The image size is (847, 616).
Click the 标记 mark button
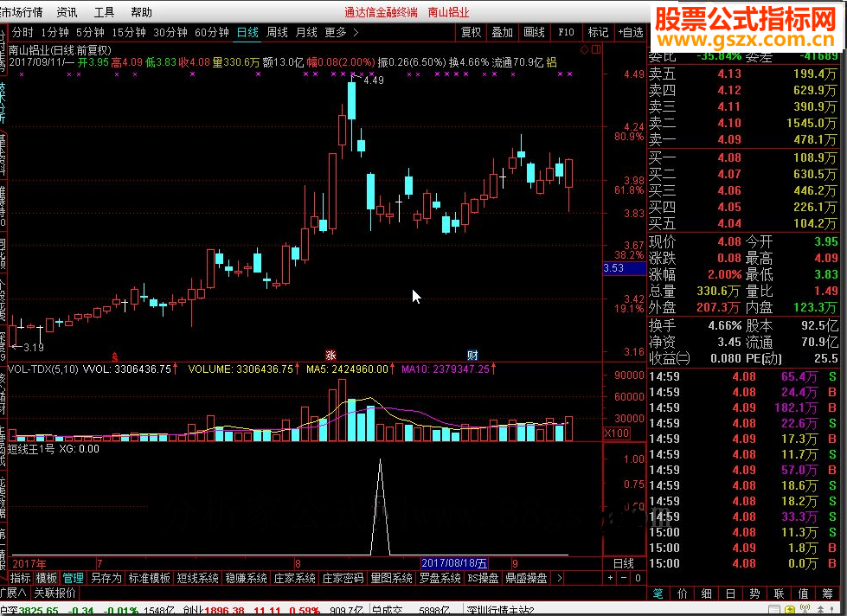pos(598,32)
